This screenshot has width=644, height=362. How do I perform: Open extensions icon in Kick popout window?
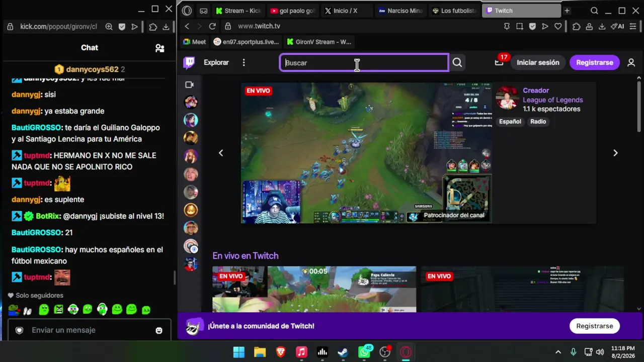[x=153, y=27]
